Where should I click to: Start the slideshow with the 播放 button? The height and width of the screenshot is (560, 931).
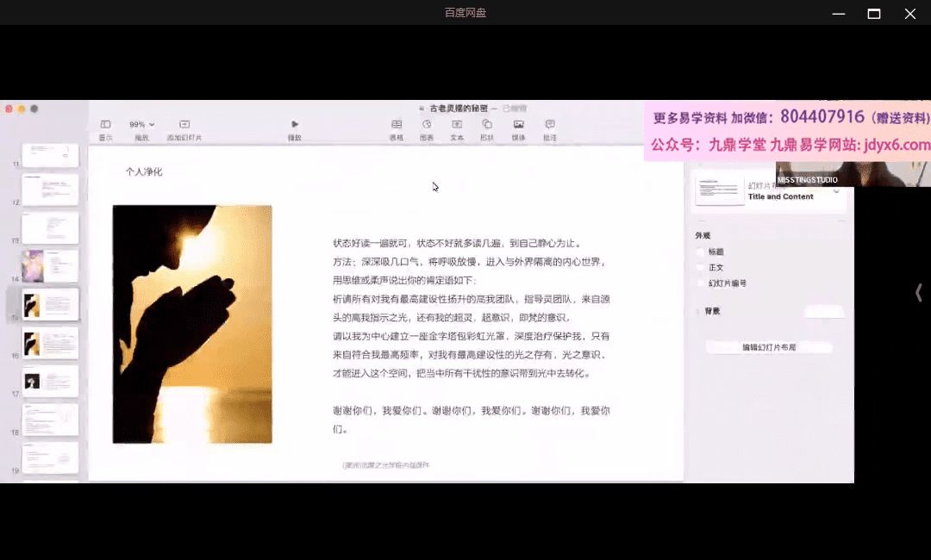tap(295, 125)
